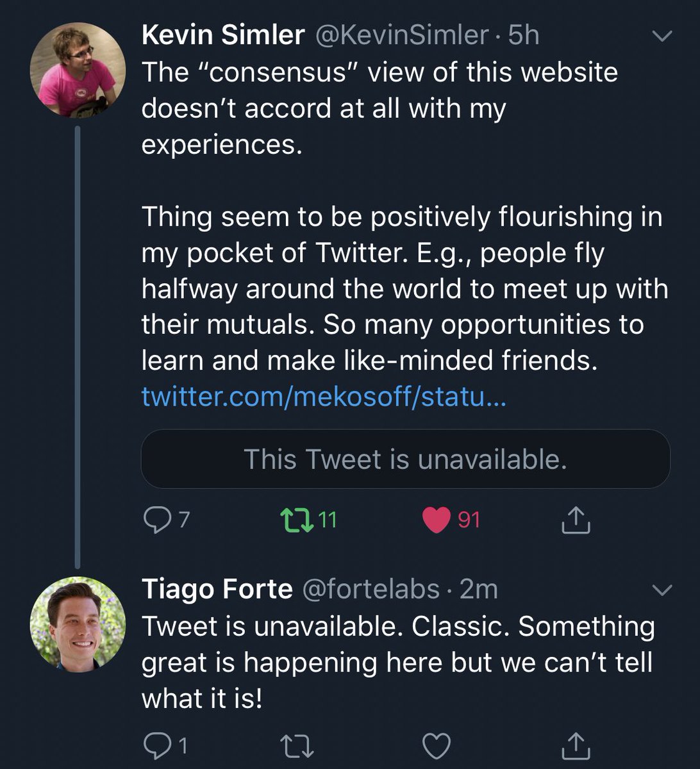Retweet Tiago Forte's reply
Viewport: 700px width, 769px height.
(297, 745)
